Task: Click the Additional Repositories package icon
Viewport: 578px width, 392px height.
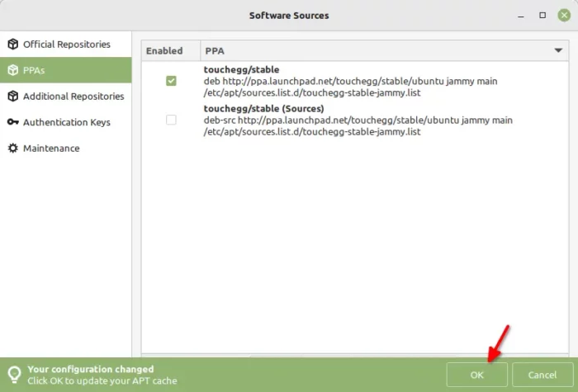Action: [13, 97]
